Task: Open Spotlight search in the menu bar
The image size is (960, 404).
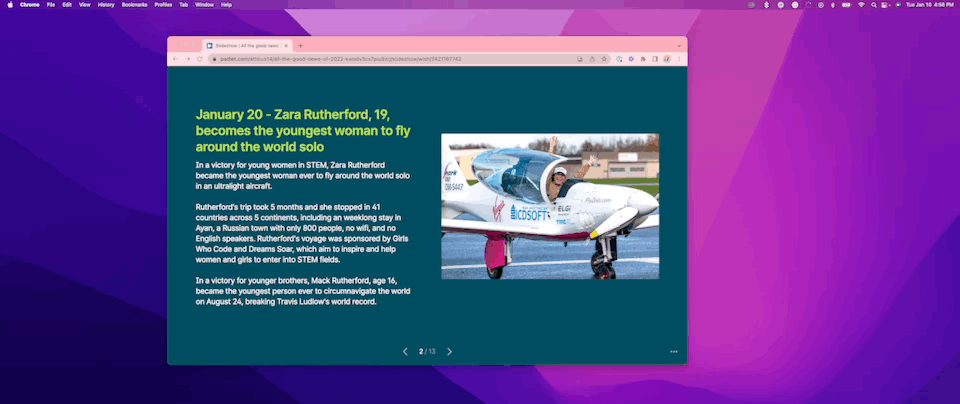Action: 874,5
